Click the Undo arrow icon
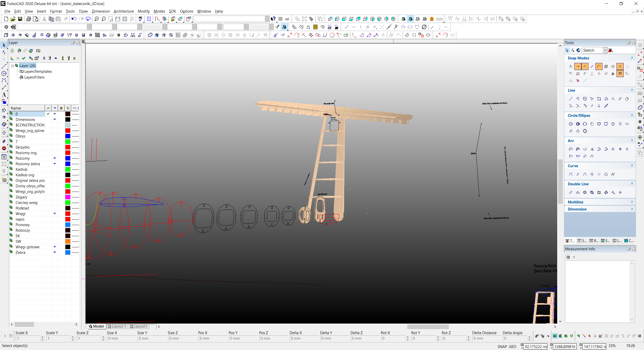 point(74,19)
